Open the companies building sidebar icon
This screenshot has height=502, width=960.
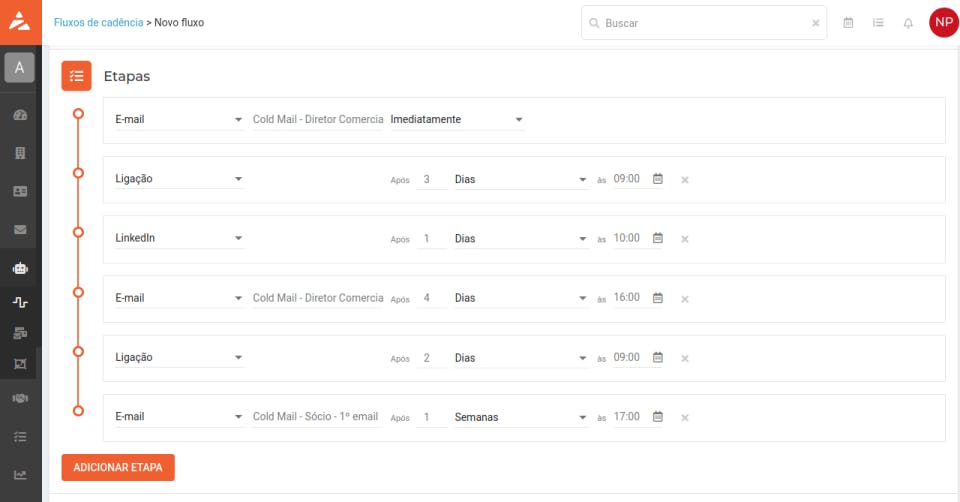pyautogui.click(x=20, y=153)
